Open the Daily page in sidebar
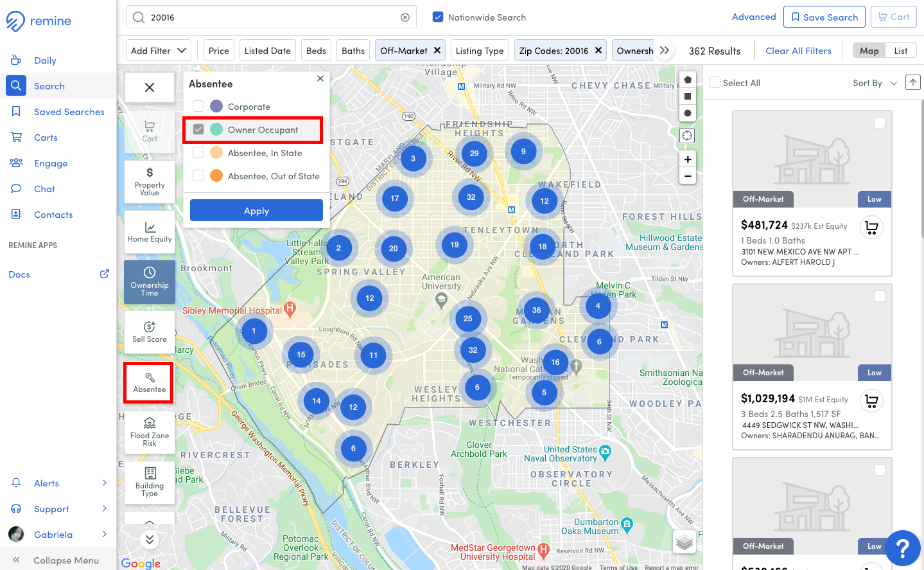This screenshot has height=570, width=924. click(x=45, y=60)
